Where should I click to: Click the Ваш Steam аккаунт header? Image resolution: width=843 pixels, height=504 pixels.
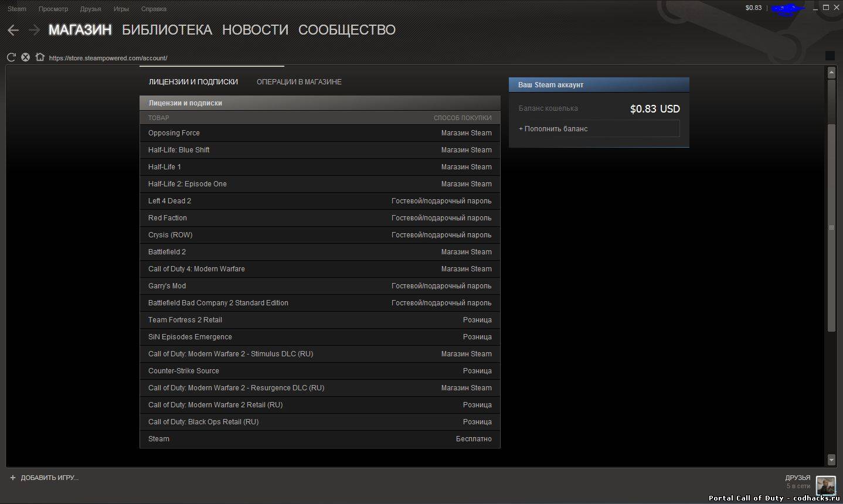[599, 85]
